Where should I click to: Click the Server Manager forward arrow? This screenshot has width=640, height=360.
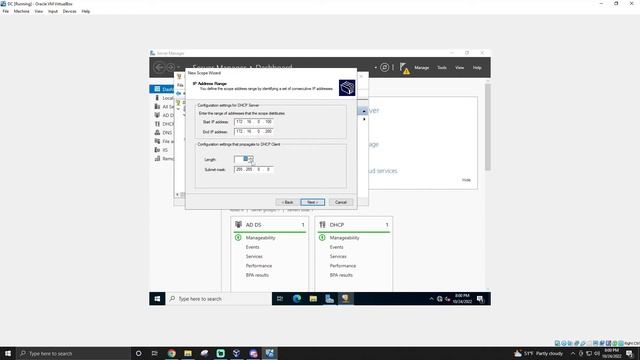click(171, 67)
